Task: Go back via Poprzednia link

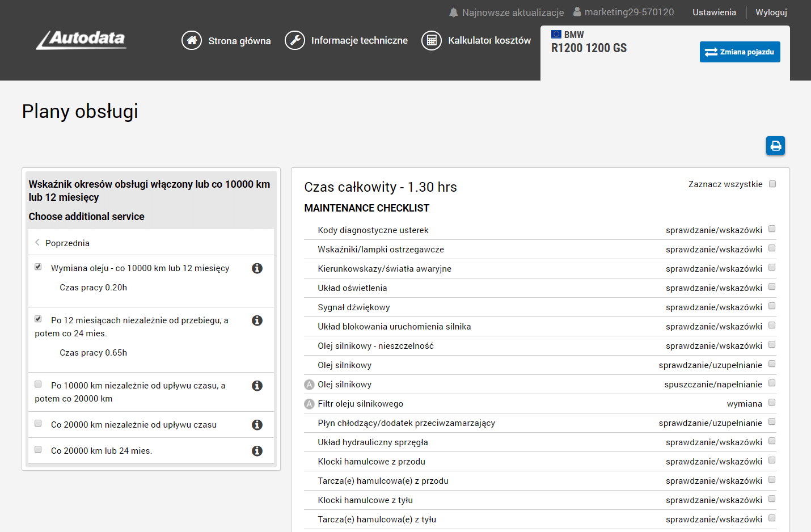Action: point(67,243)
